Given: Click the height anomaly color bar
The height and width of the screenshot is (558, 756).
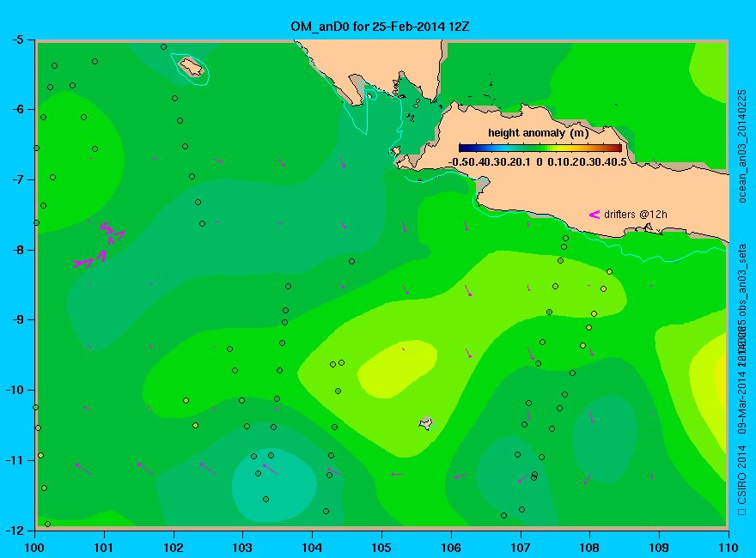Looking at the screenshot, I should [x=540, y=148].
